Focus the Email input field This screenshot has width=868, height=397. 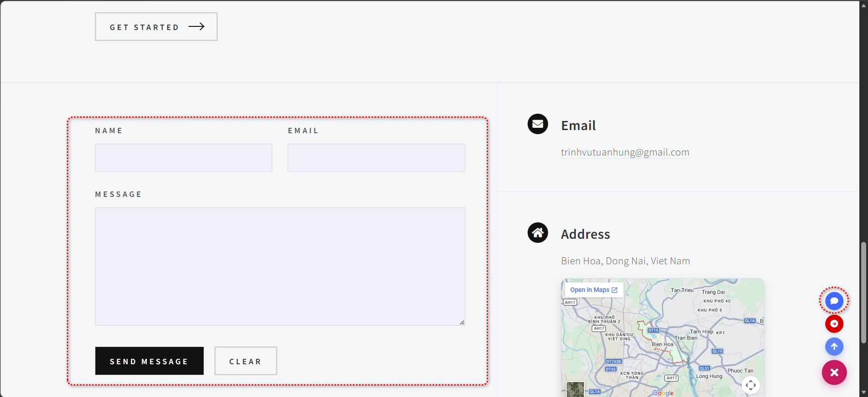pyautogui.click(x=376, y=158)
